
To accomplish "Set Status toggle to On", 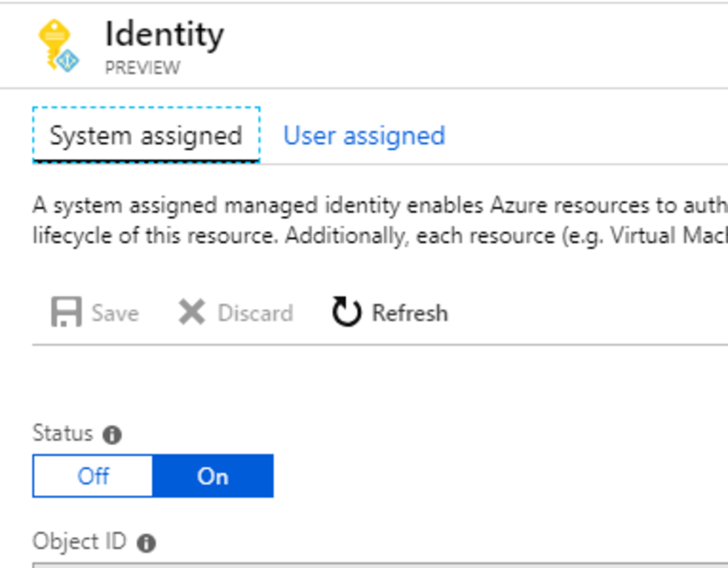I will pos(213,476).
